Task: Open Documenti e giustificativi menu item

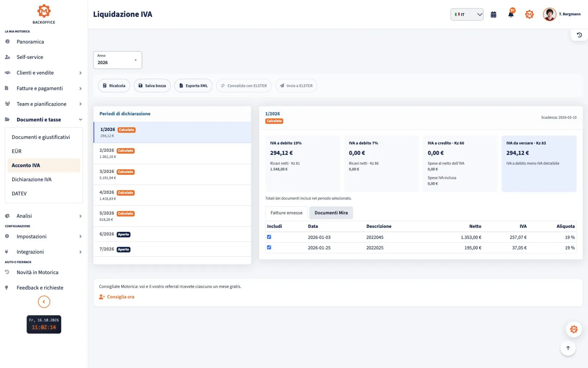Action: click(x=44, y=137)
